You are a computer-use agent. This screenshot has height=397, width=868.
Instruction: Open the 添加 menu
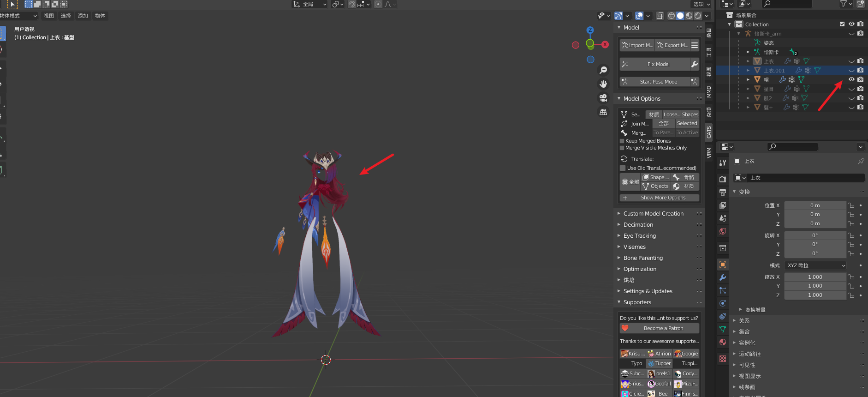click(x=83, y=16)
